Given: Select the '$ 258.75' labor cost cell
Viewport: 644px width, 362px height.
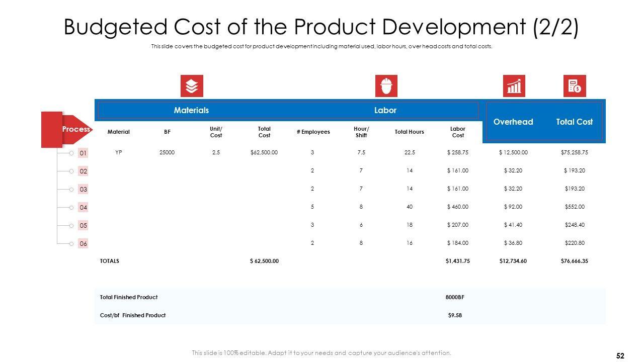Looking at the screenshot, I should [x=458, y=152].
